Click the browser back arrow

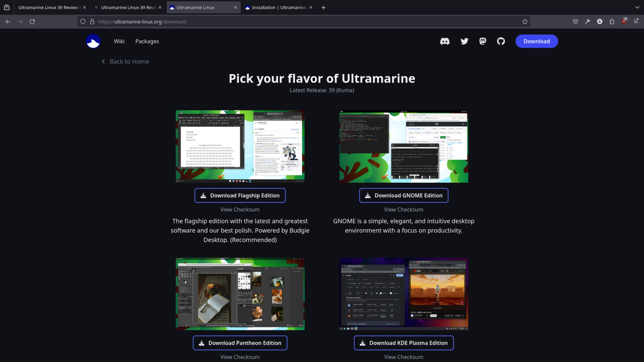tap(8, 21)
